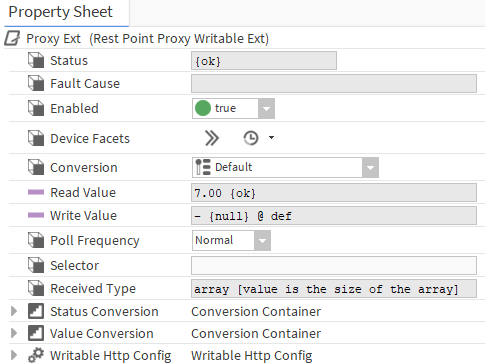Click the green Enabled status indicator
Viewport: 485px width, 364px height.
[203, 108]
